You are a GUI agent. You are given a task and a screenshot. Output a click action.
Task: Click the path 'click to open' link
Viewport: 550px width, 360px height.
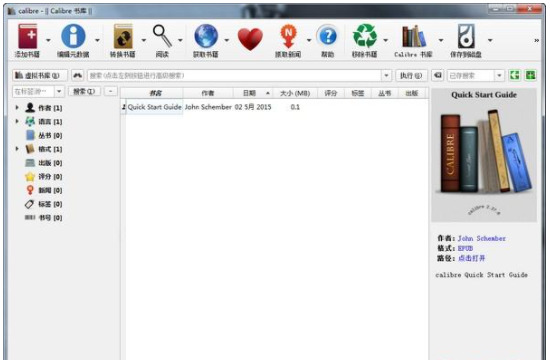pyautogui.click(x=471, y=258)
